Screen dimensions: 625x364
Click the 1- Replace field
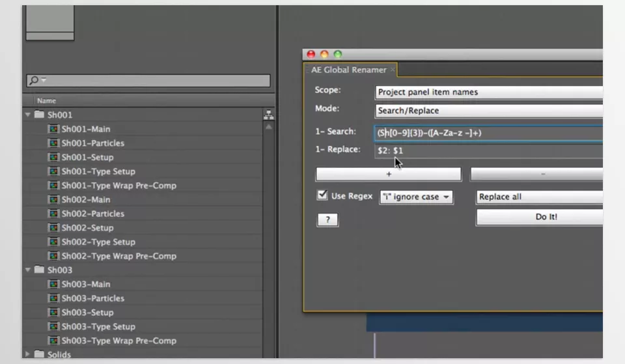point(489,150)
